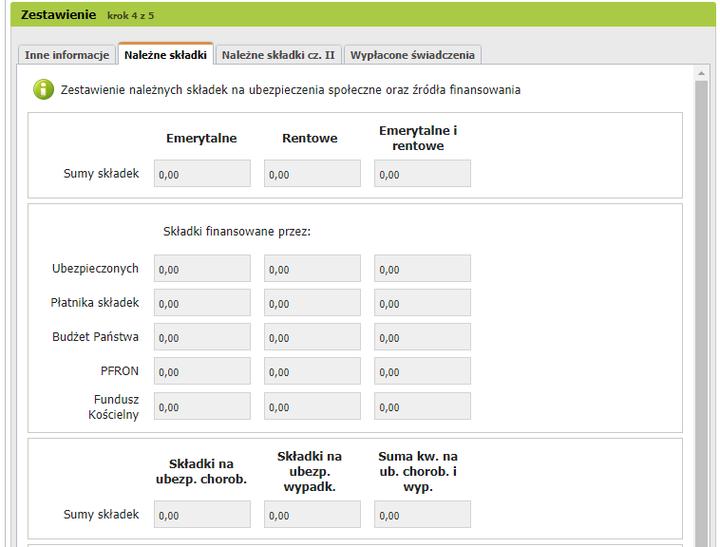Click the vertical scrollbar on the right
Image resolution: width=720 pixels, height=547 pixels.
coord(702,300)
